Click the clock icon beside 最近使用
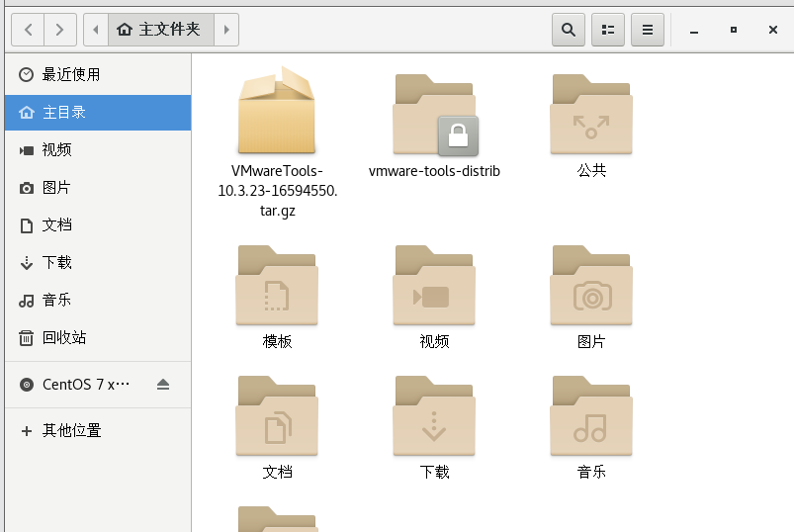The width and height of the screenshot is (794, 532). point(27,75)
